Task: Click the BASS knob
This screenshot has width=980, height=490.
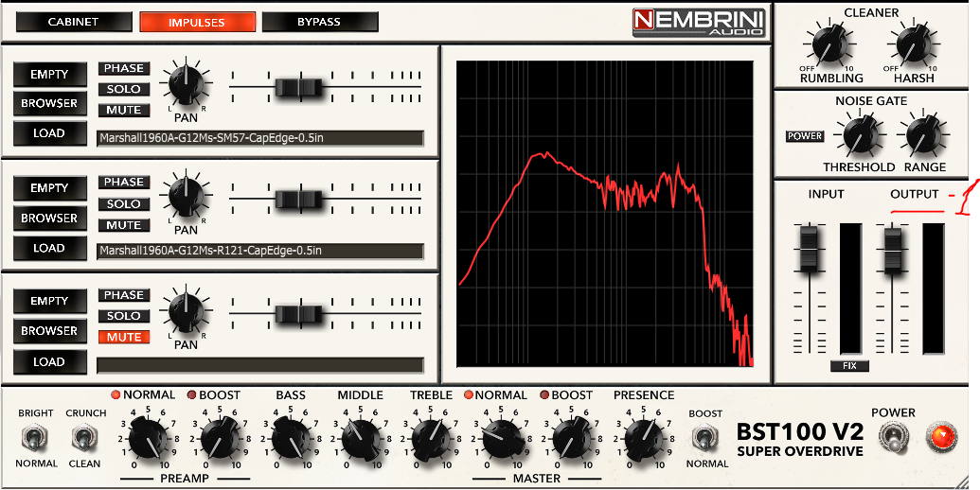Action: 290,437
